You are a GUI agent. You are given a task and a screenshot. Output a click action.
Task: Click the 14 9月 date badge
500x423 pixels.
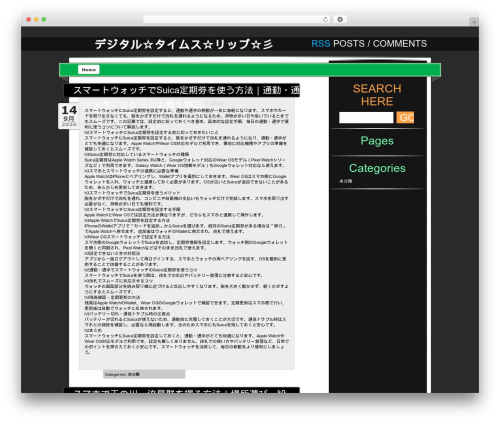point(69,116)
